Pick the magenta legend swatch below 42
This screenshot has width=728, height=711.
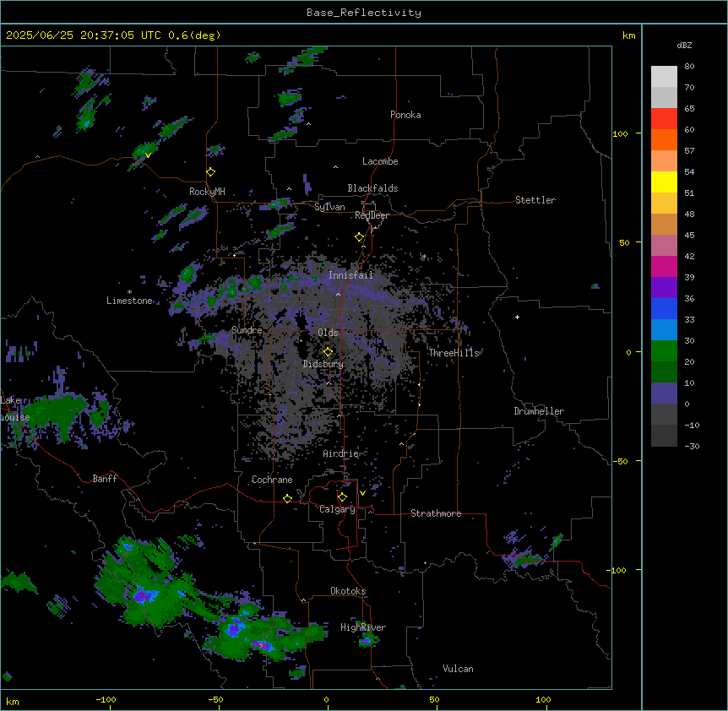click(664, 266)
